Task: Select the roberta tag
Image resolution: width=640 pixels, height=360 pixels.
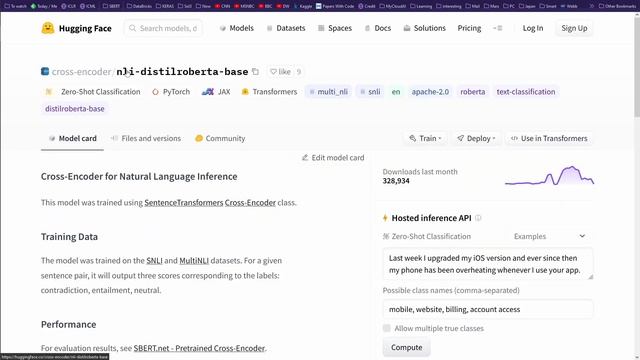Action: coord(473,92)
